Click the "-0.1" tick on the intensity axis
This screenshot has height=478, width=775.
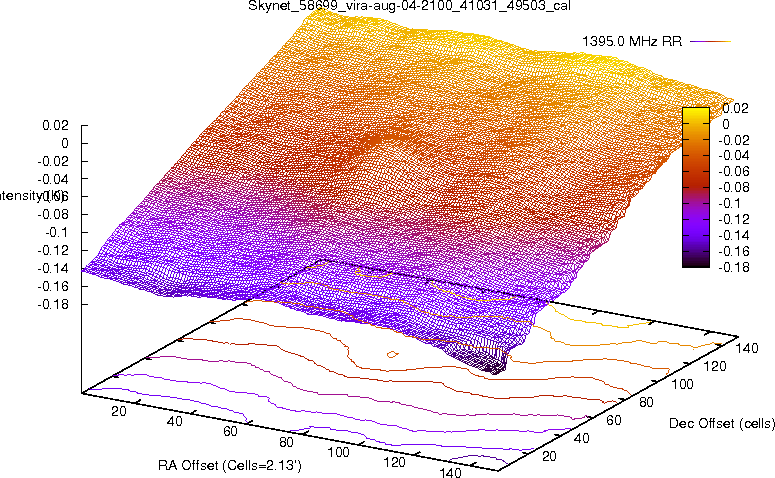pyautogui.click(x=57, y=232)
